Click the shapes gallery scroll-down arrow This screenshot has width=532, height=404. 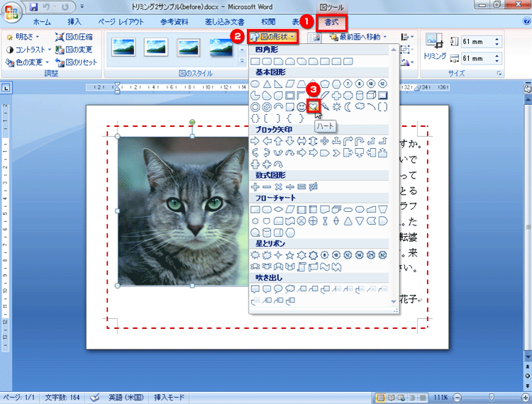(394, 301)
